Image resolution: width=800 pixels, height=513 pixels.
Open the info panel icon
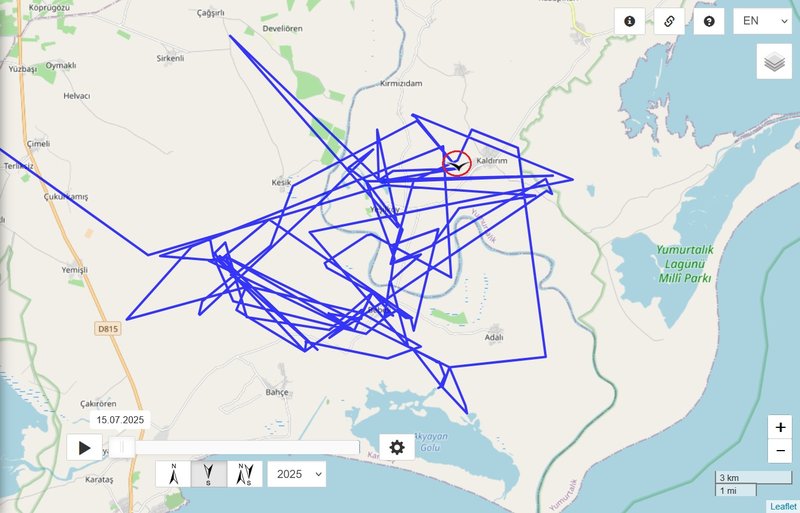[x=630, y=21]
